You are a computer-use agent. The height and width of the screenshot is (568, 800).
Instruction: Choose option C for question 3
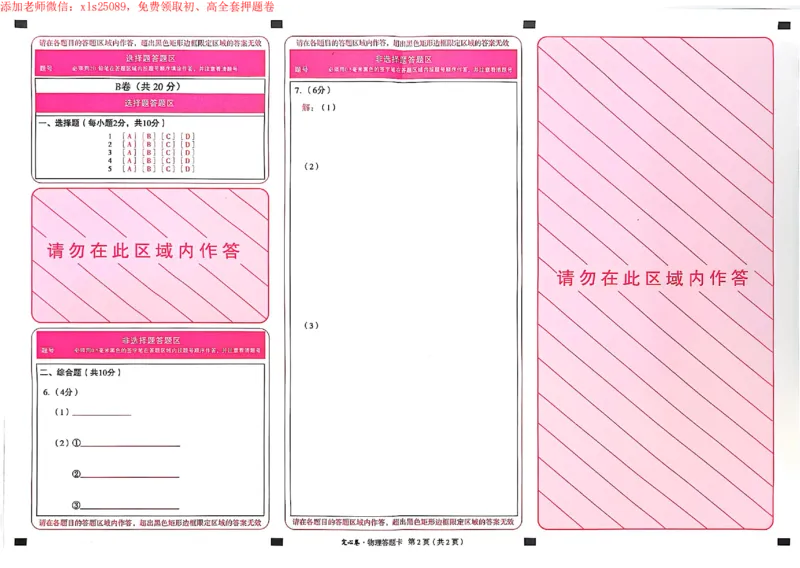click(x=168, y=153)
